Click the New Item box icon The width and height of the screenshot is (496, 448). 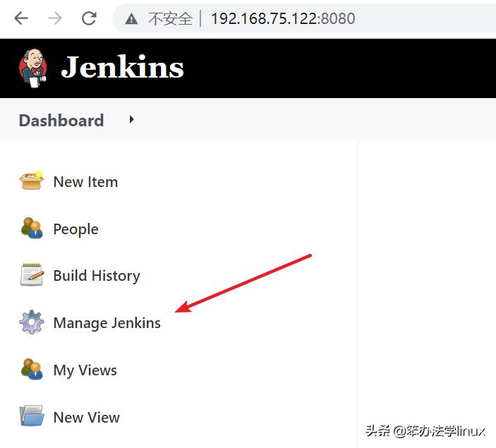point(31,181)
